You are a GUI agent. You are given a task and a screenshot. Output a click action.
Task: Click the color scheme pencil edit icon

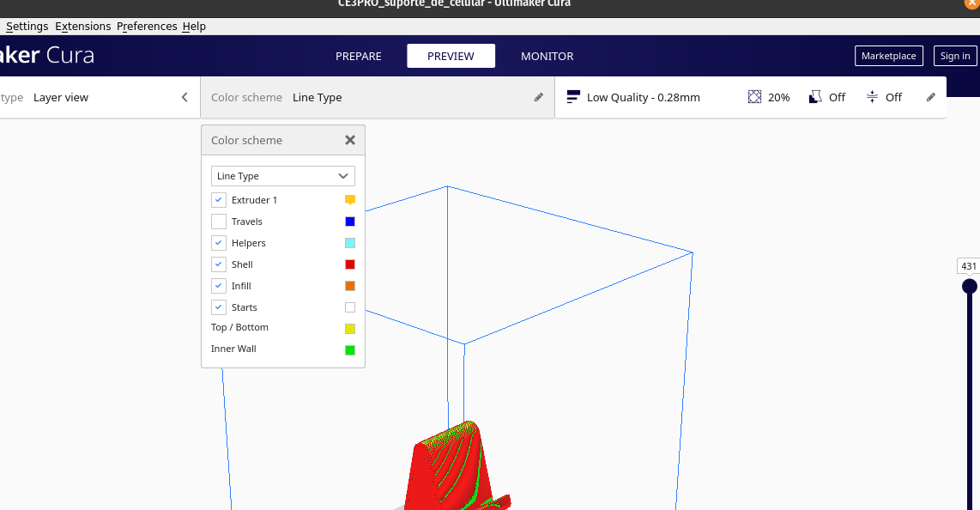539,97
